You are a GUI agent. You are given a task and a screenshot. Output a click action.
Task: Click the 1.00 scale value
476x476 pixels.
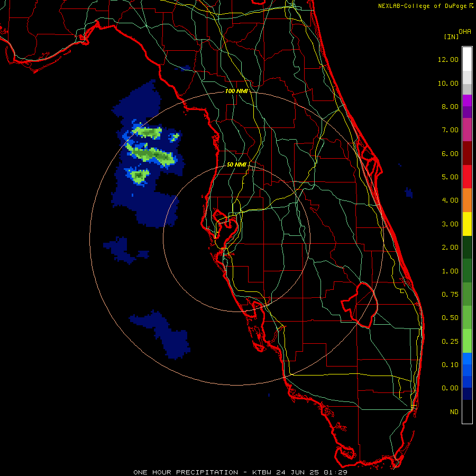click(450, 271)
